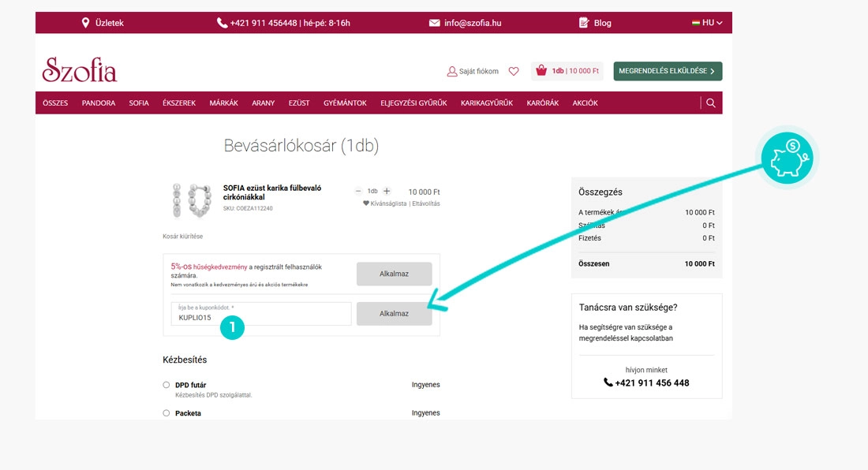Click the Üzletek link
Viewport: 868px width, 470px height.
click(x=110, y=23)
